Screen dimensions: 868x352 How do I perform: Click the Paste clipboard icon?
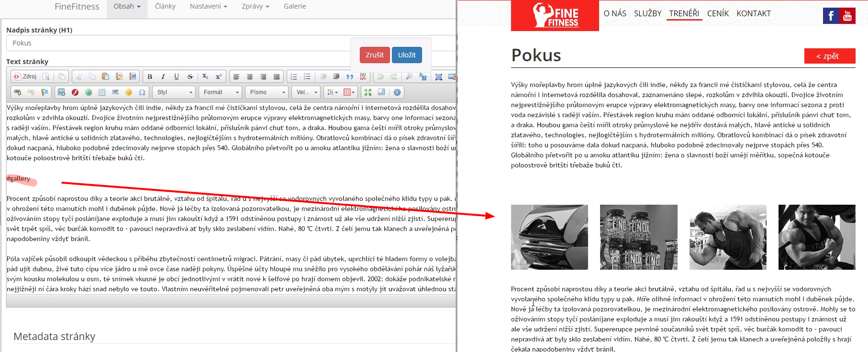pos(106,77)
